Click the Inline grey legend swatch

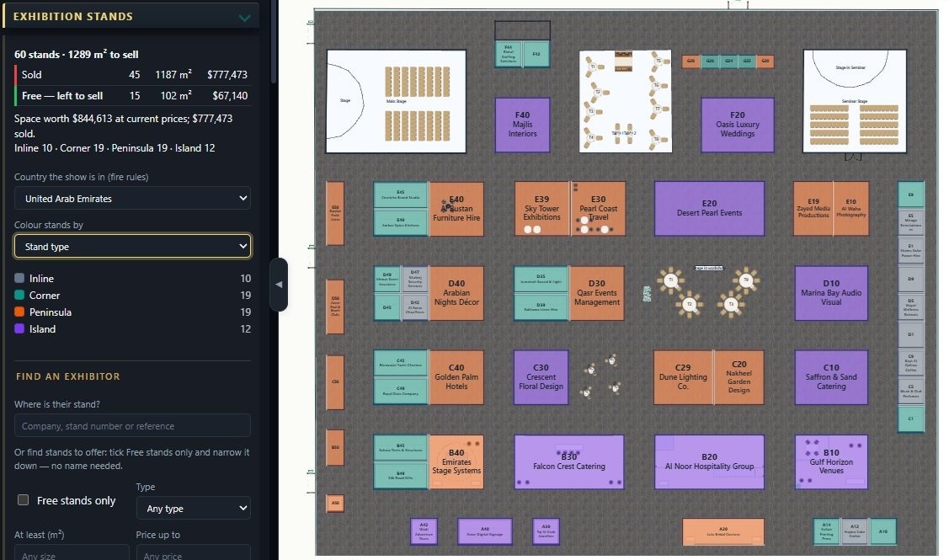(x=19, y=278)
